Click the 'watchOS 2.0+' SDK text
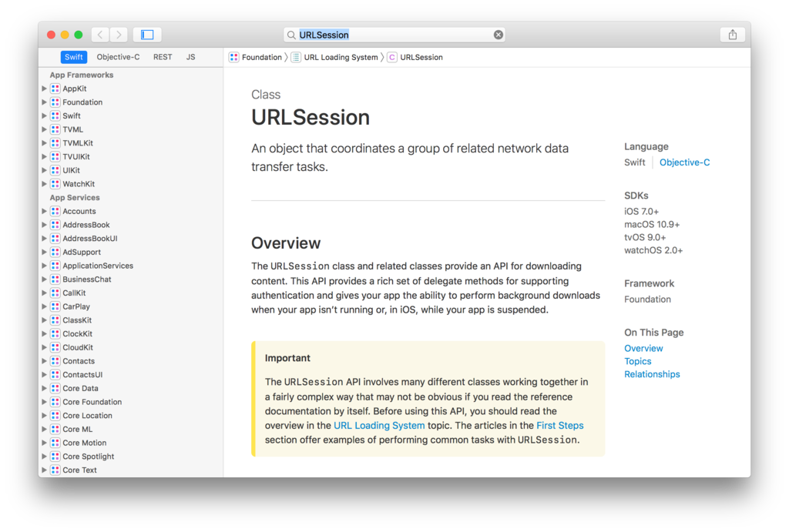Image resolution: width=789 pixels, height=532 pixels. [653, 250]
